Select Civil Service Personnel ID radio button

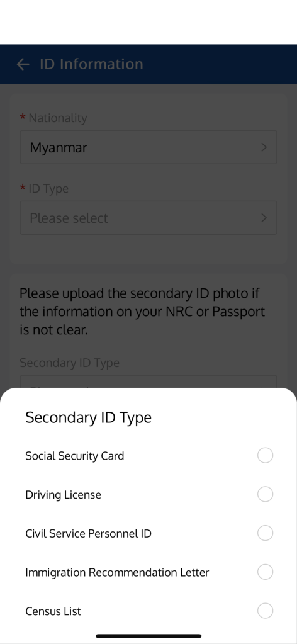coord(265,533)
